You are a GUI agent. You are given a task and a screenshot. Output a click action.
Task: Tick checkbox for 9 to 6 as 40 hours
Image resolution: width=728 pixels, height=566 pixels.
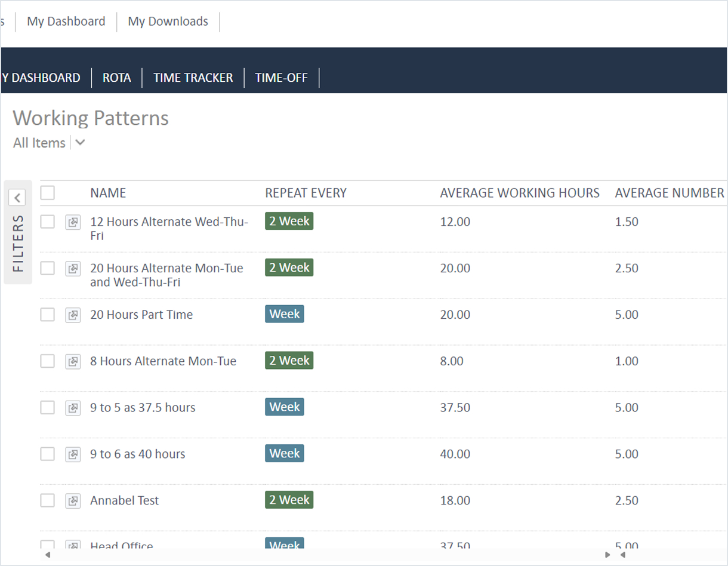click(48, 454)
